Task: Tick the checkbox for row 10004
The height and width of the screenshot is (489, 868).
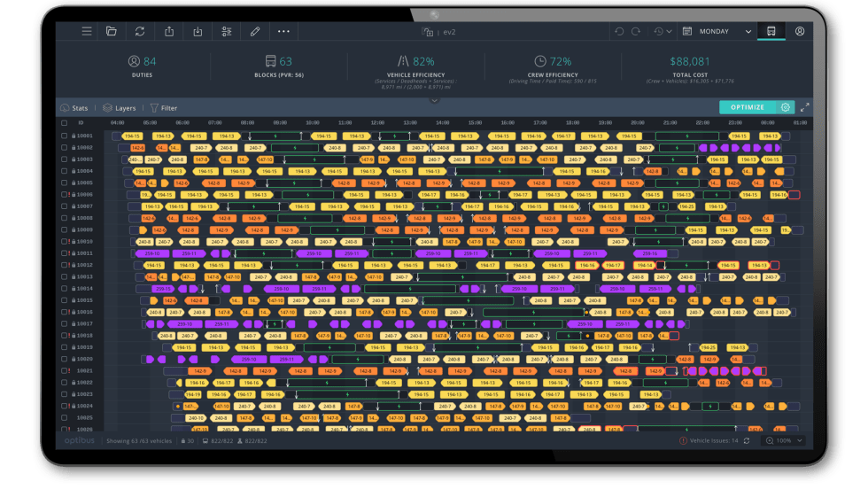Action: [x=65, y=171]
